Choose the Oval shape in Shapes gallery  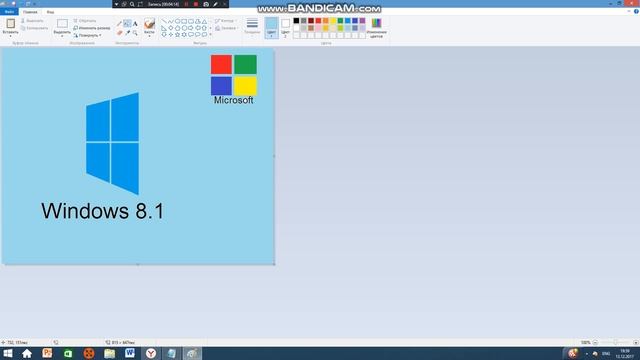coord(178,21)
